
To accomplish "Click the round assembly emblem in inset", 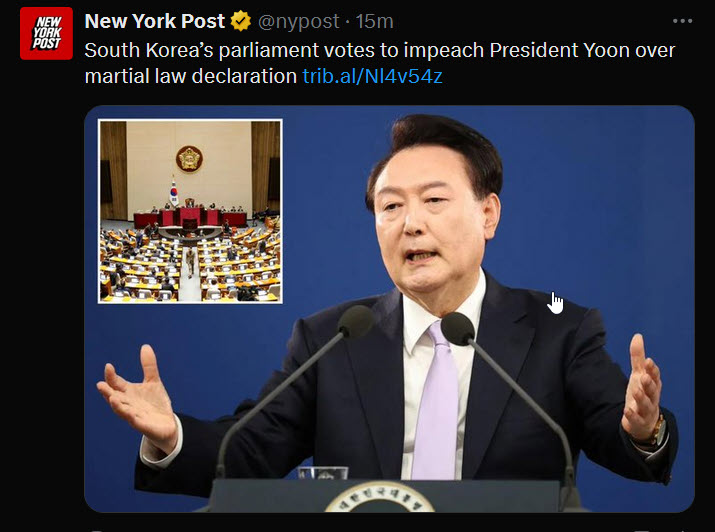I will (x=189, y=159).
